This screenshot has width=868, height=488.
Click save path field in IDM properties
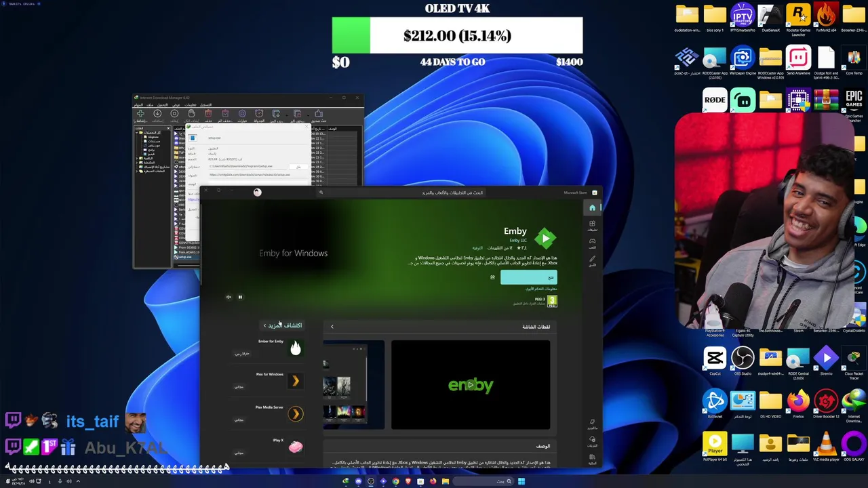248,166
